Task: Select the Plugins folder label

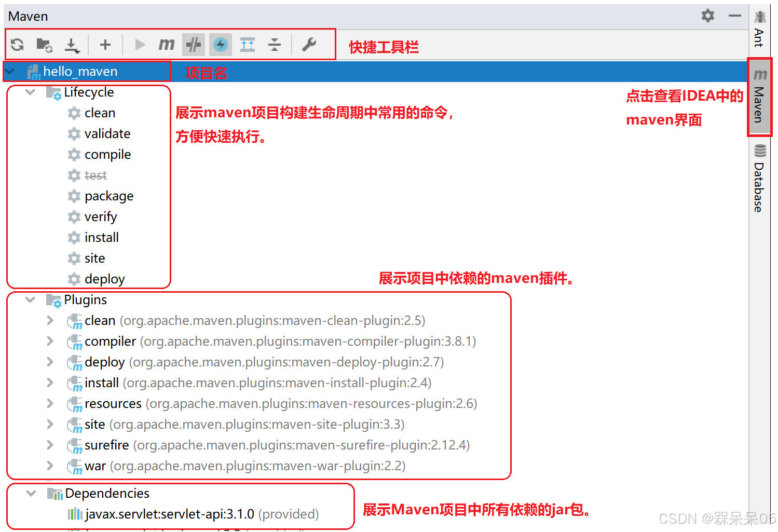Action: pos(86,300)
